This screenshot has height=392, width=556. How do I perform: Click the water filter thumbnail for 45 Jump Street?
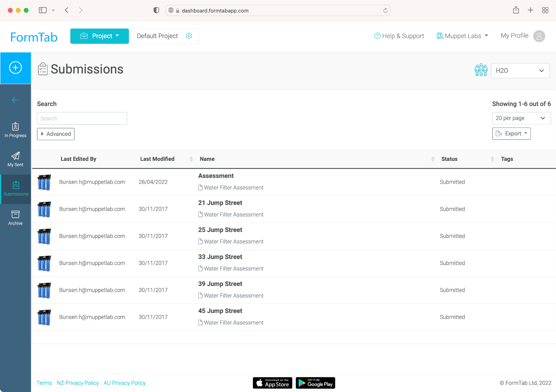pyautogui.click(x=44, y=317)
